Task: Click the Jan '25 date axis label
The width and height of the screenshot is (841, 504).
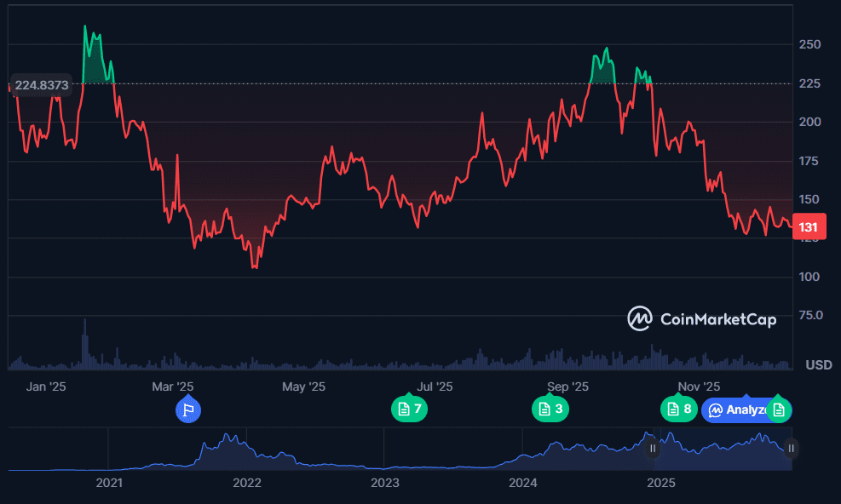Action: tap(46, 387)
